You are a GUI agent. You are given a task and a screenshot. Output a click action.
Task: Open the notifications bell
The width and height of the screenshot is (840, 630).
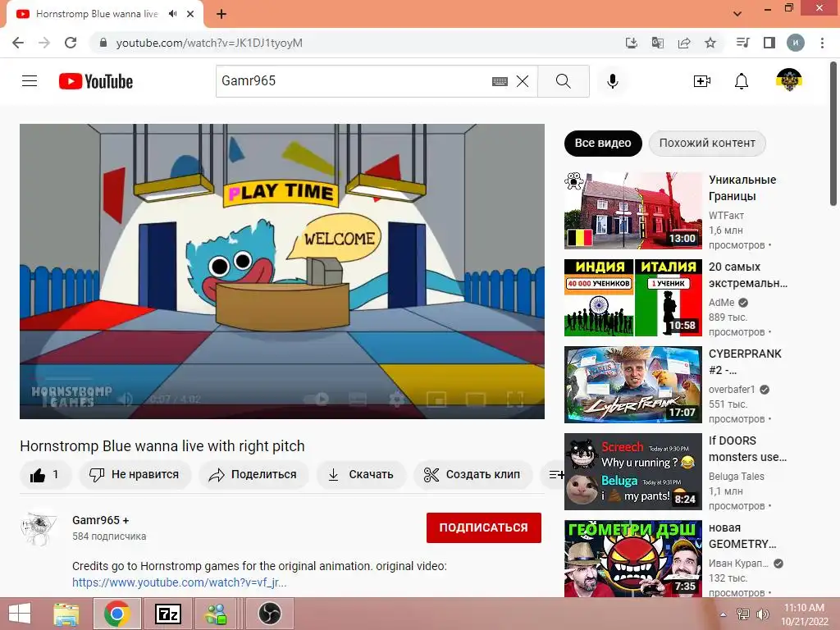click(742, 81)
